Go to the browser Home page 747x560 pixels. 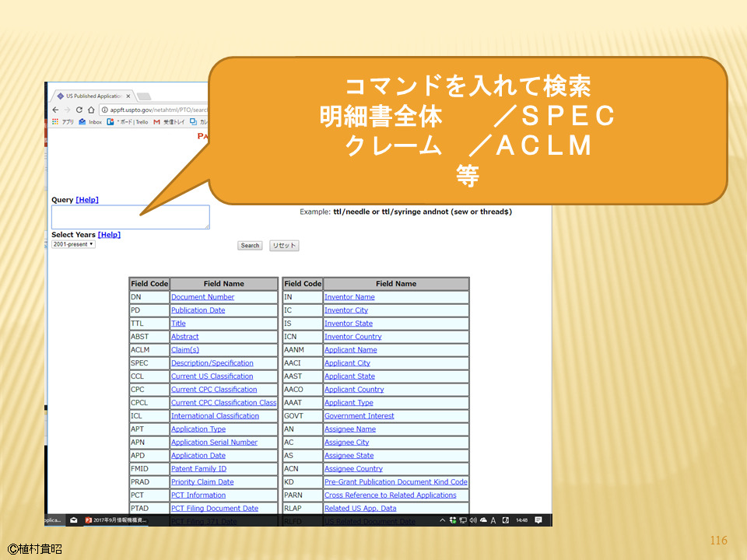click(91, 110)
